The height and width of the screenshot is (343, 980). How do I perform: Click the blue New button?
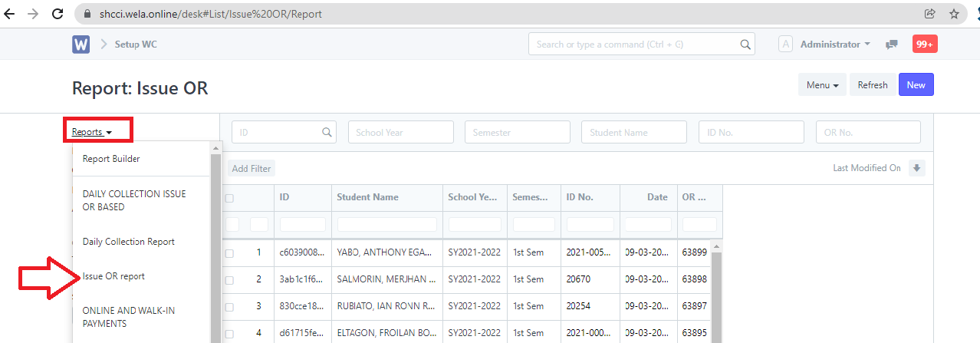[916, 85]
